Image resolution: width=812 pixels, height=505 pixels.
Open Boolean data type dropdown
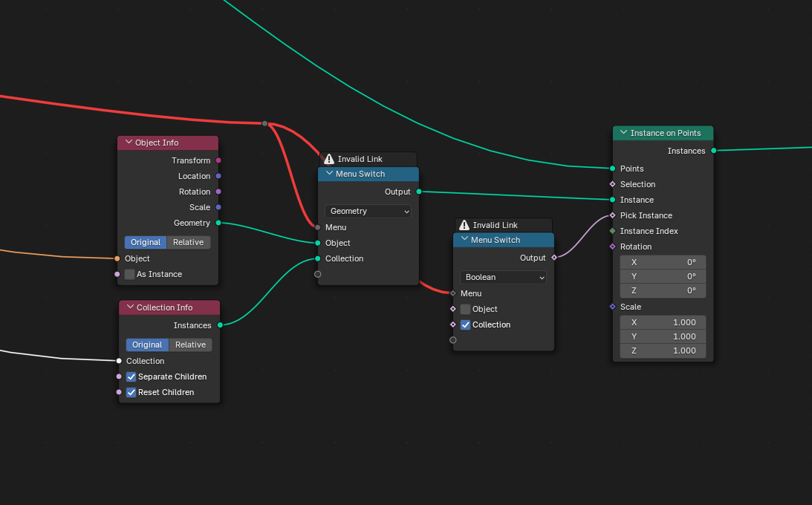(504, 277)
